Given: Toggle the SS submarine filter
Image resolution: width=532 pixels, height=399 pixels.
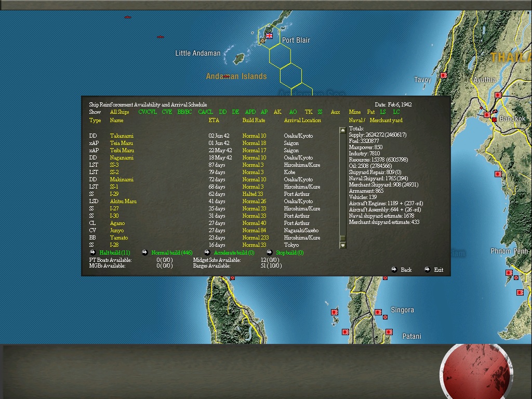Looking at the screenshot, I should coord(320,112).
